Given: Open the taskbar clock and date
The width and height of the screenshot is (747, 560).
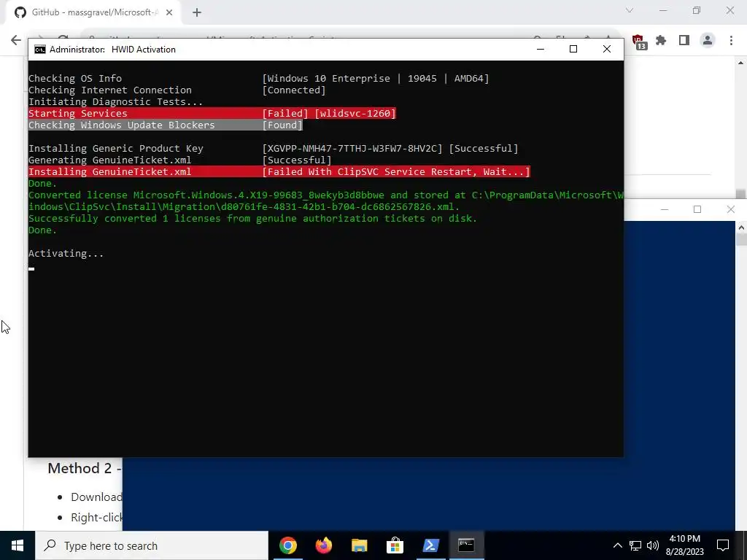Looking at the screenshot, I should click(684, 545).
